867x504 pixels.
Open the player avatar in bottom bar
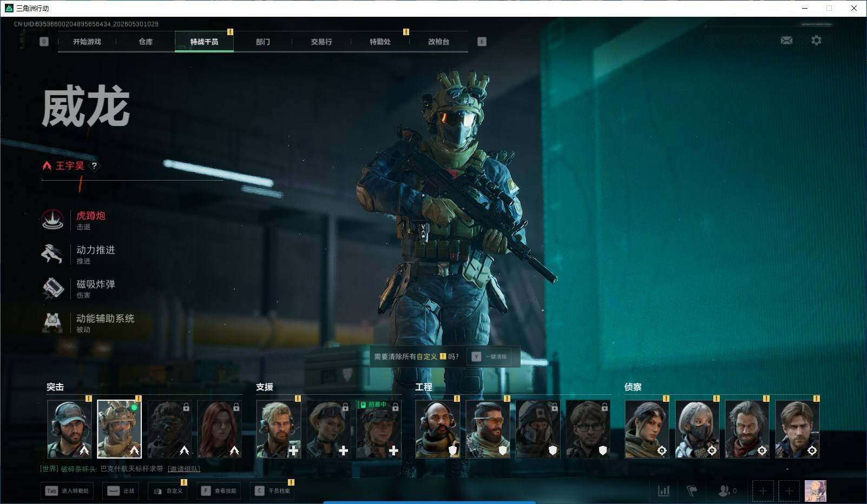[x=816, y=491]
